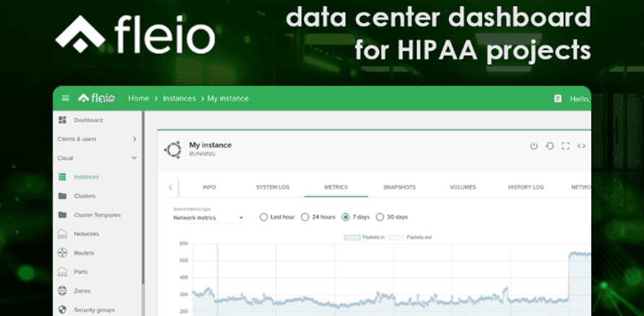
Task: Click the Routers icon in sidebar
Action: point(62,252)
